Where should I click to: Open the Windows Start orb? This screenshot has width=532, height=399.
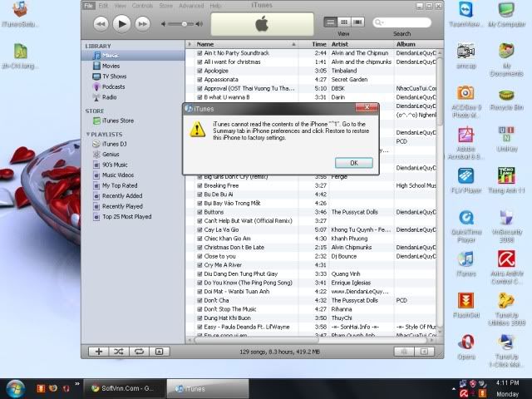15,389
